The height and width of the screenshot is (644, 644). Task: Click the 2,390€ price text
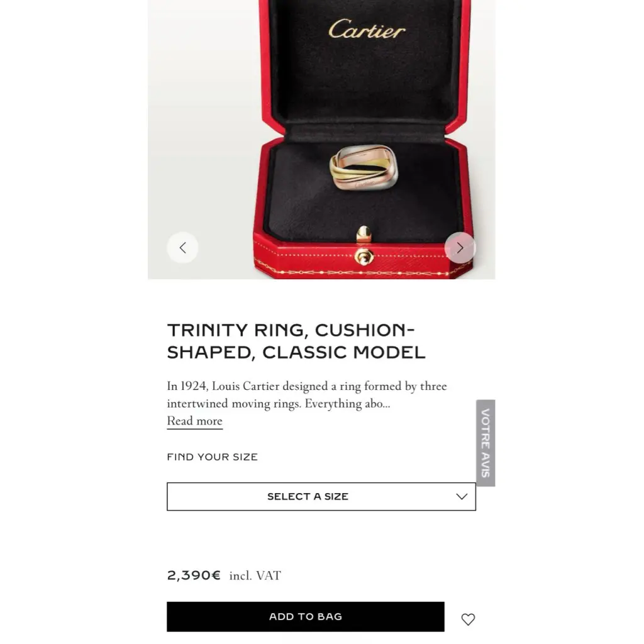[194, 575]
